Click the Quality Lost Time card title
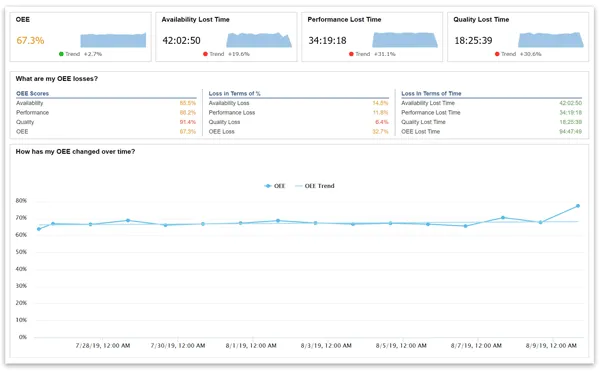Image resolution: width=599 pixels, height=373 pixels. 481,19
